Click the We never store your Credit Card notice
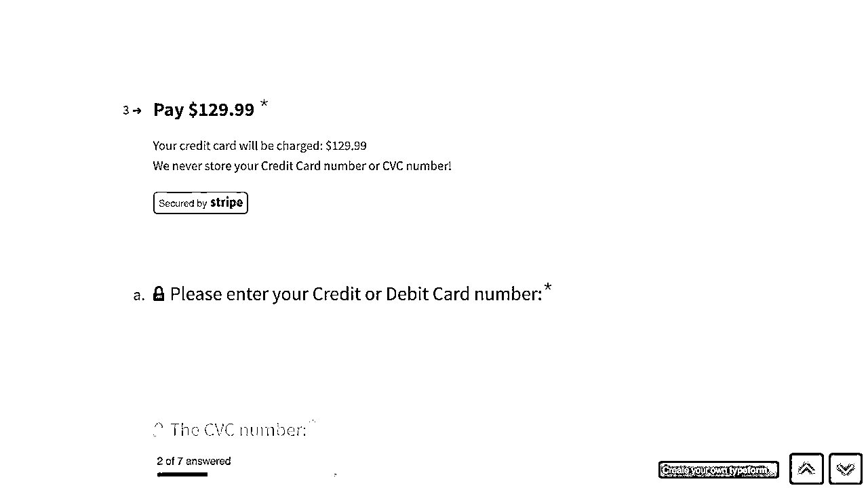The width and height of the screenshot is (868, 488). (302, 165)
